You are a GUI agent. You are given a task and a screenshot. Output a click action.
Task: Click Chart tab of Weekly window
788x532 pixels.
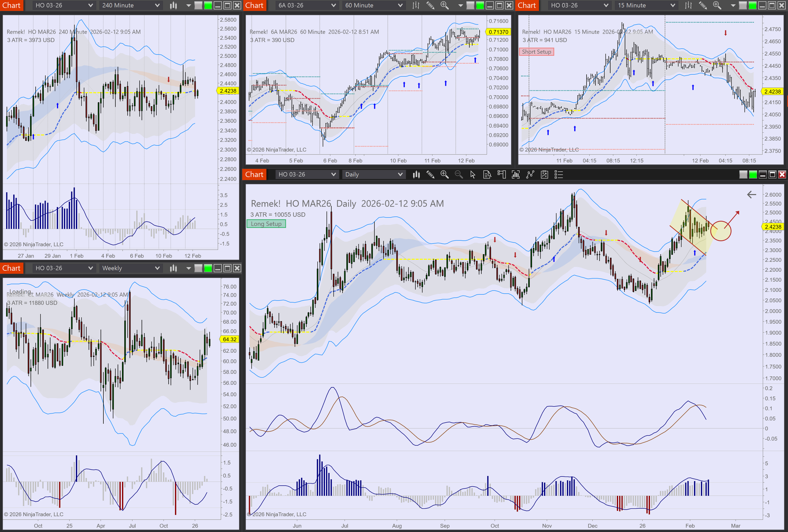tap(12, 268)
